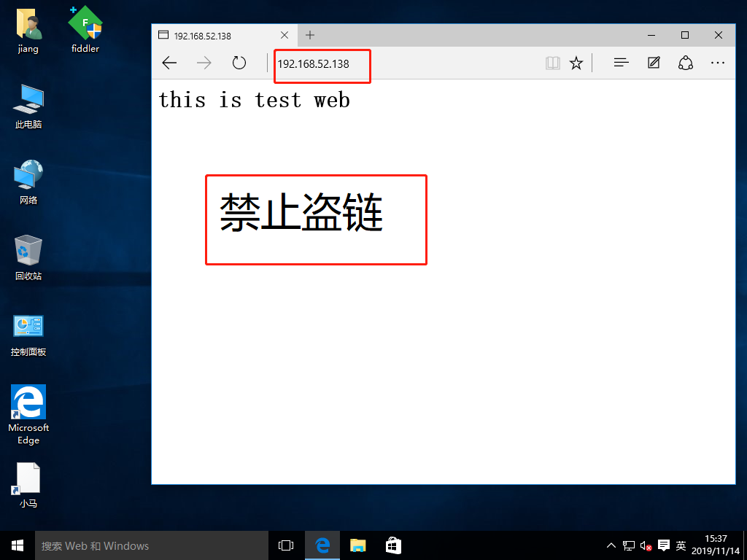Open the Windows Start menu

coord(18,545)
